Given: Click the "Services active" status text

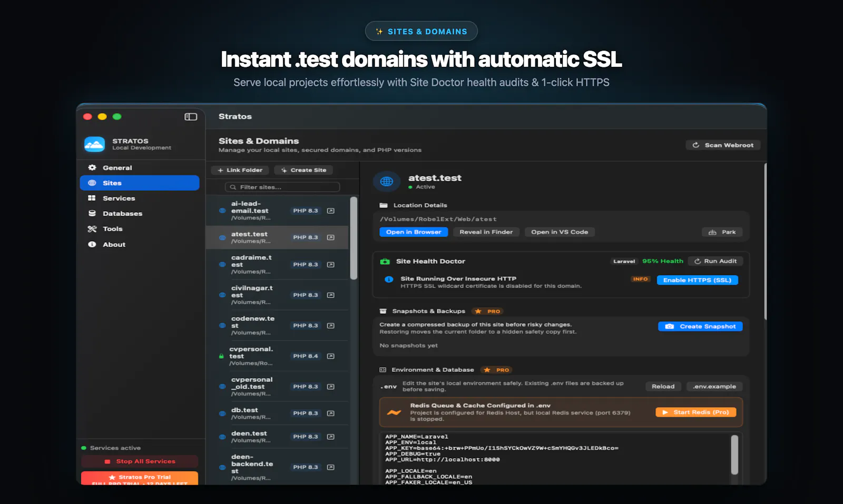Looking at the screenshot, I should pos(115,448).
